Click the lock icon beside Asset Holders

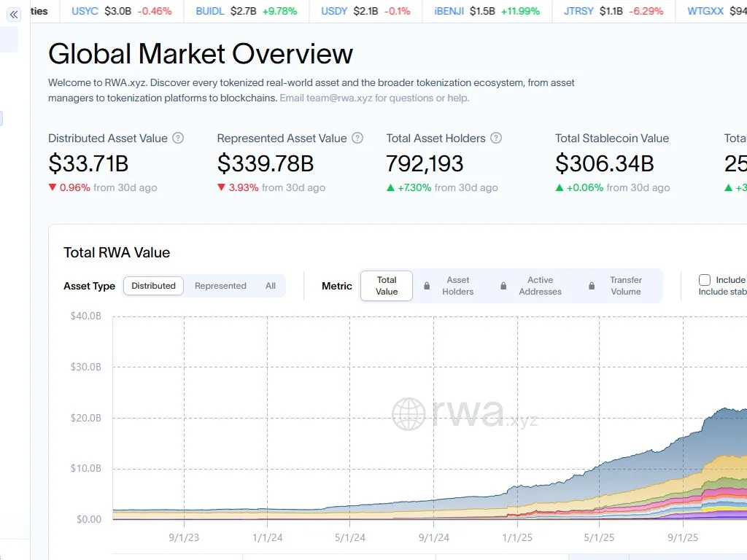427,286
